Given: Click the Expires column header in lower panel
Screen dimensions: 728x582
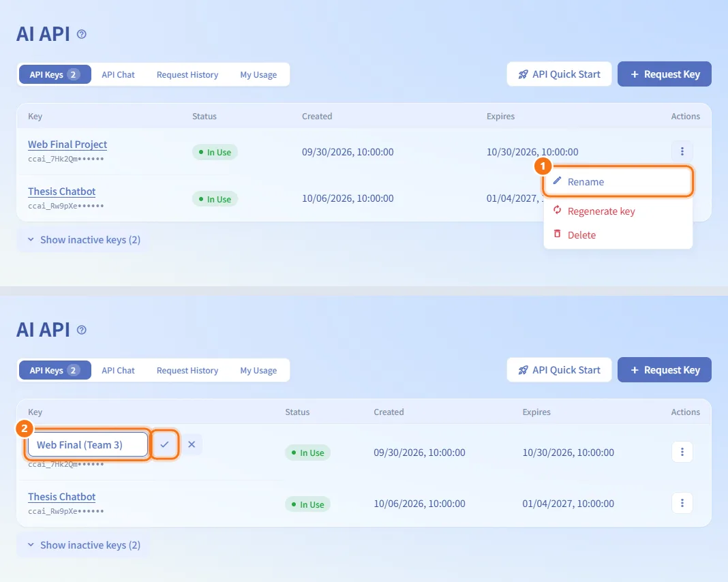Looking at the screenshot, I should pyautogui.click(x=536, y=412).
